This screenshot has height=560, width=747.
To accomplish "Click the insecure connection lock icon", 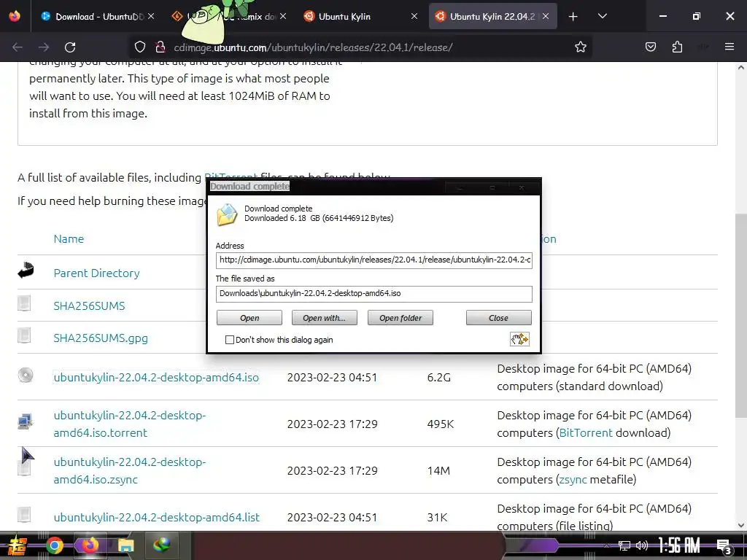I will pos(160,47).
